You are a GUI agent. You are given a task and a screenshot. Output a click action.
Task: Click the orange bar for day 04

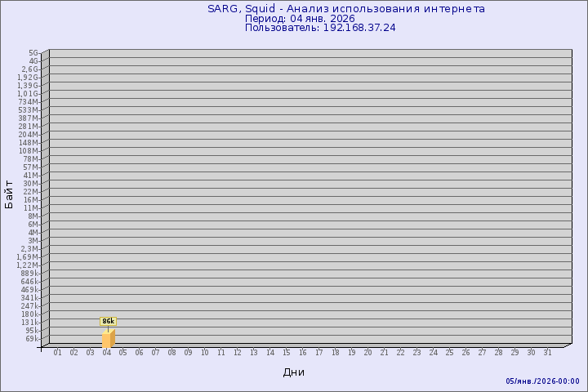pyautogui.click(x=108, y=339)
